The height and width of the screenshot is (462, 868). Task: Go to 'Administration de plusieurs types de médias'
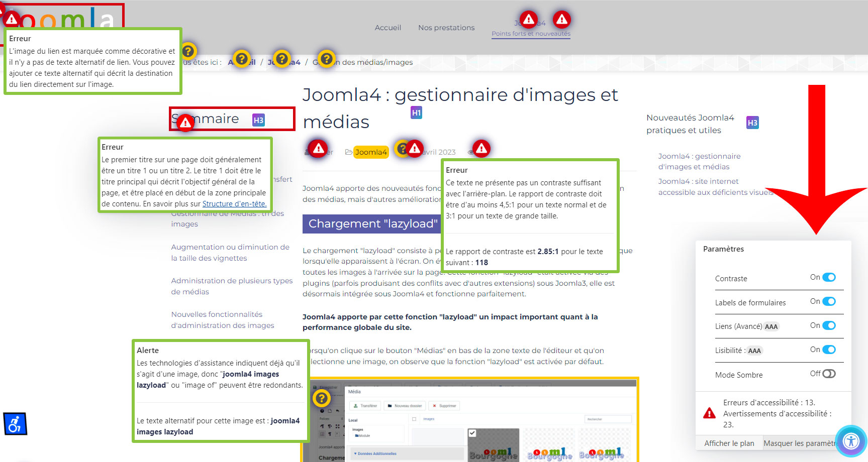tap(232, 286)
